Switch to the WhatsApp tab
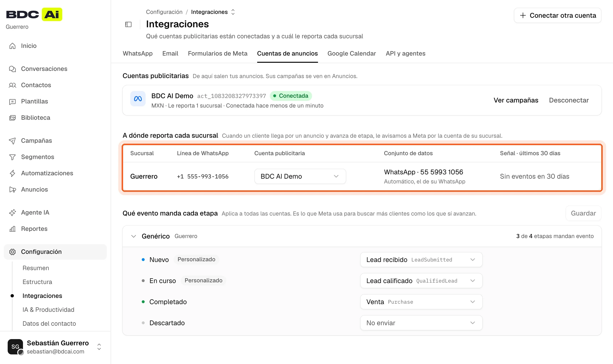 pos(137,53)
